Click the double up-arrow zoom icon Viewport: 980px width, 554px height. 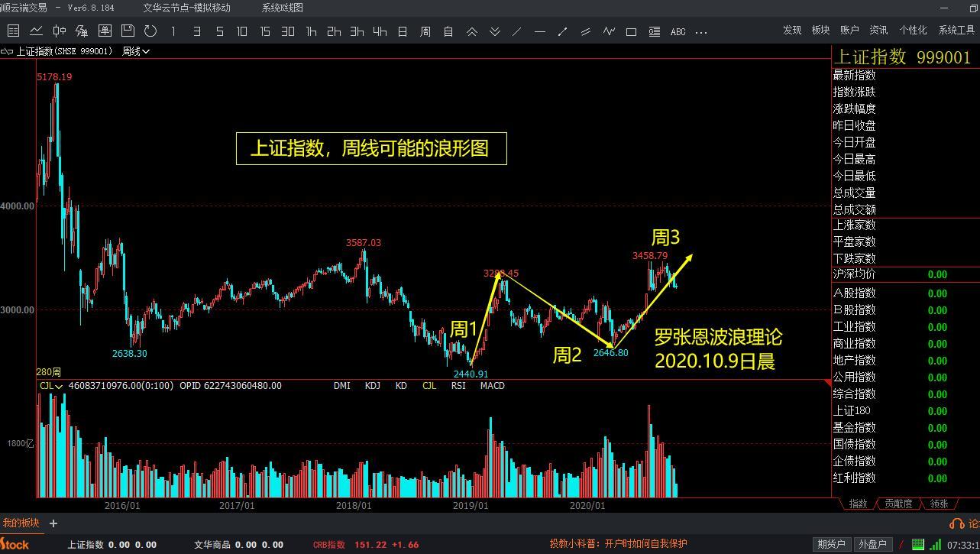pyautogui.click(x=471, y=31)
